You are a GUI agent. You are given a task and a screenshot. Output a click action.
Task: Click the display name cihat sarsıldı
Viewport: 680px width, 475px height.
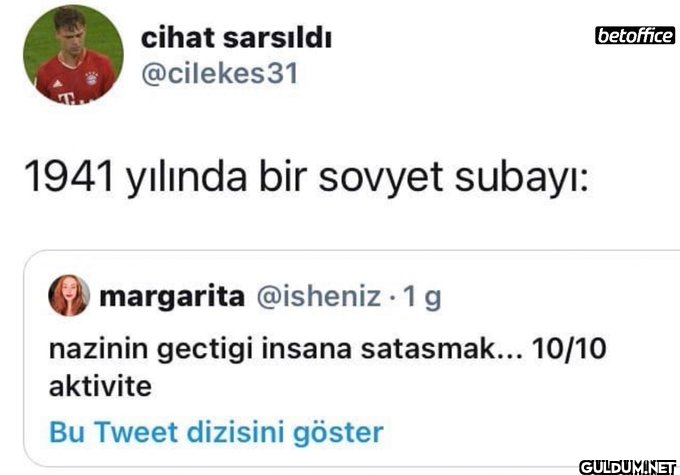point(236,38)
